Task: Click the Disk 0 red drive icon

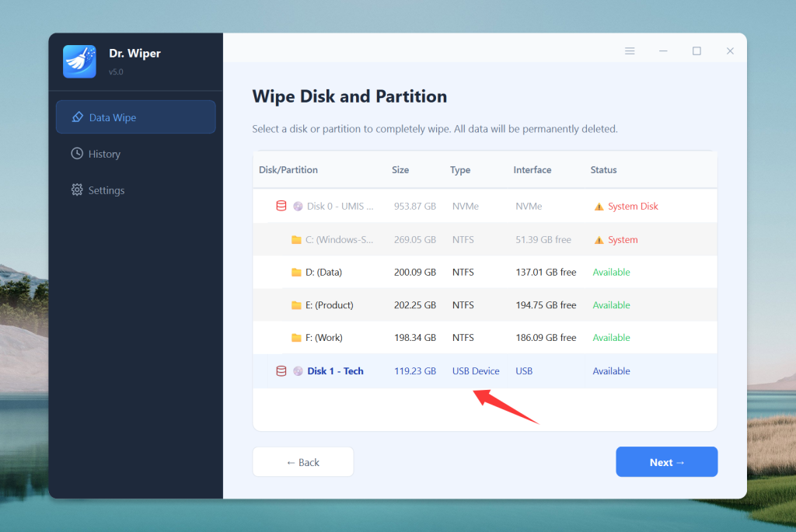Action: 281,207
